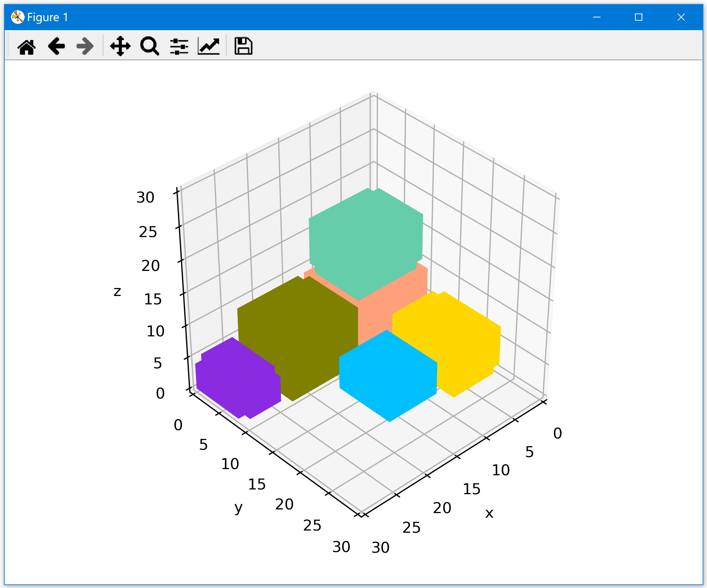Click the mint green cube
The height and width of the screenshot is (588, 707).
[x=366, y=244]
